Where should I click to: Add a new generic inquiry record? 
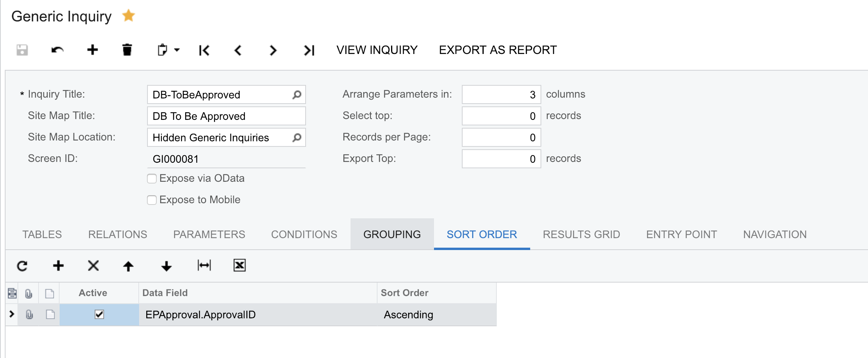(92, 50)
